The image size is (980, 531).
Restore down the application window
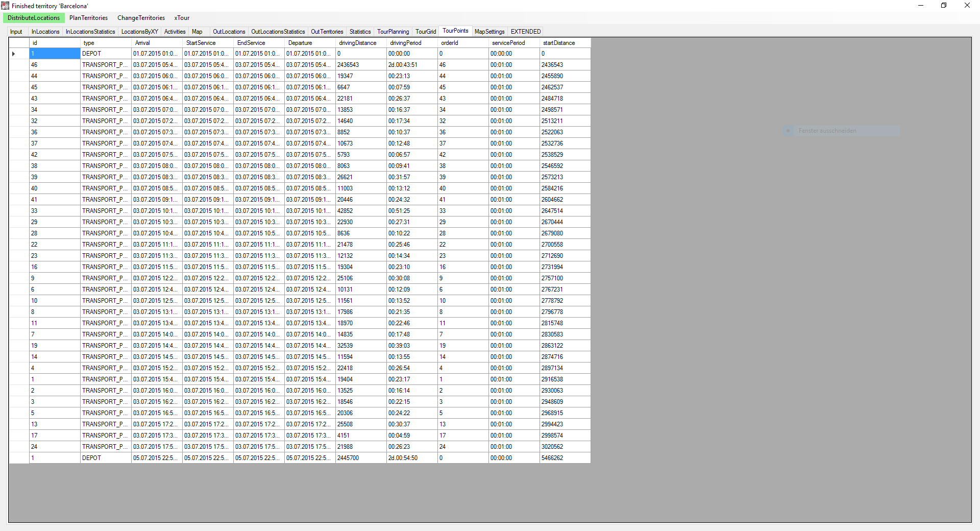(x=943, y=6)
